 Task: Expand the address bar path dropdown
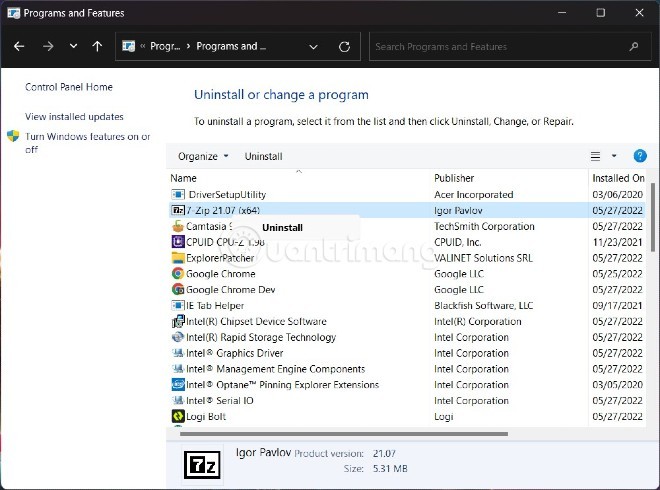point(314,46)
